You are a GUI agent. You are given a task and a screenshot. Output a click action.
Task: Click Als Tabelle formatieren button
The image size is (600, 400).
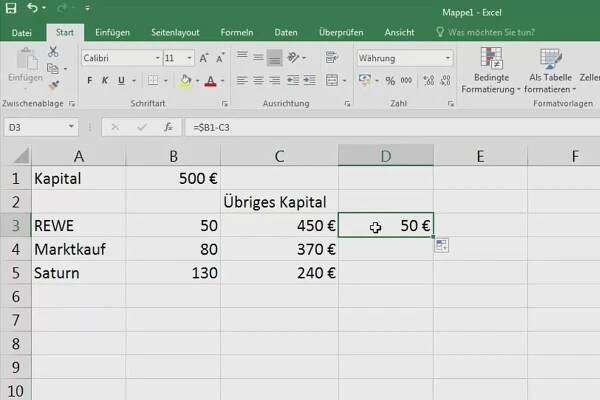(552, 70)
